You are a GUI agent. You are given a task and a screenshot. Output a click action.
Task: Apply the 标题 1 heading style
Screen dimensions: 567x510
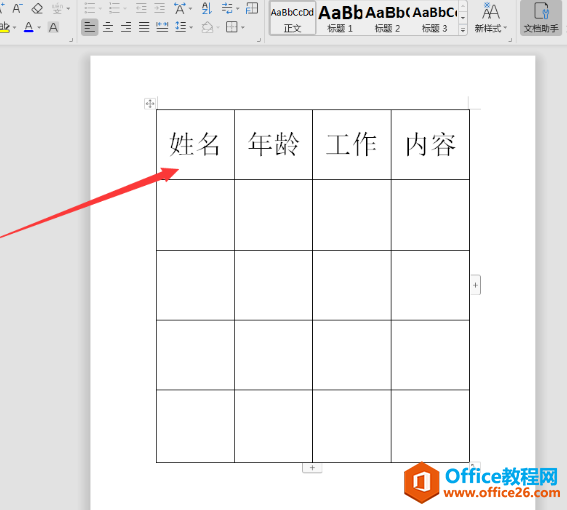pos(340,18)
